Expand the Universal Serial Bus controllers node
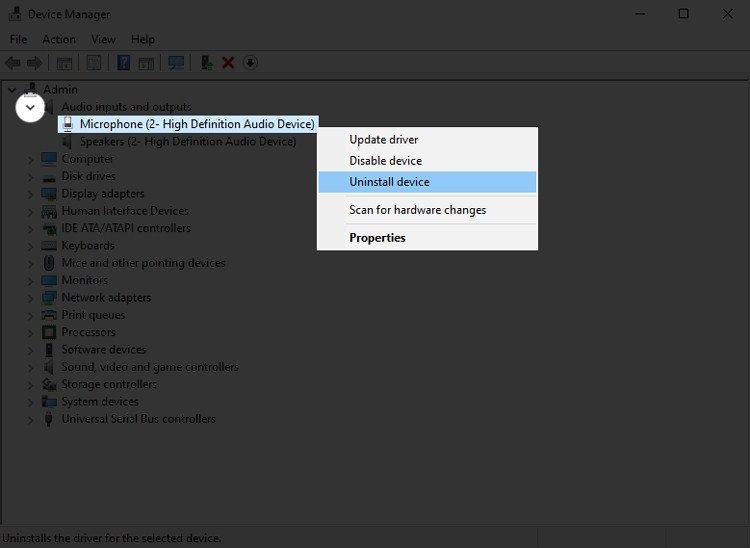Image resolution: width=750 pixels, height=548 pixels. [x=30, y=419]
